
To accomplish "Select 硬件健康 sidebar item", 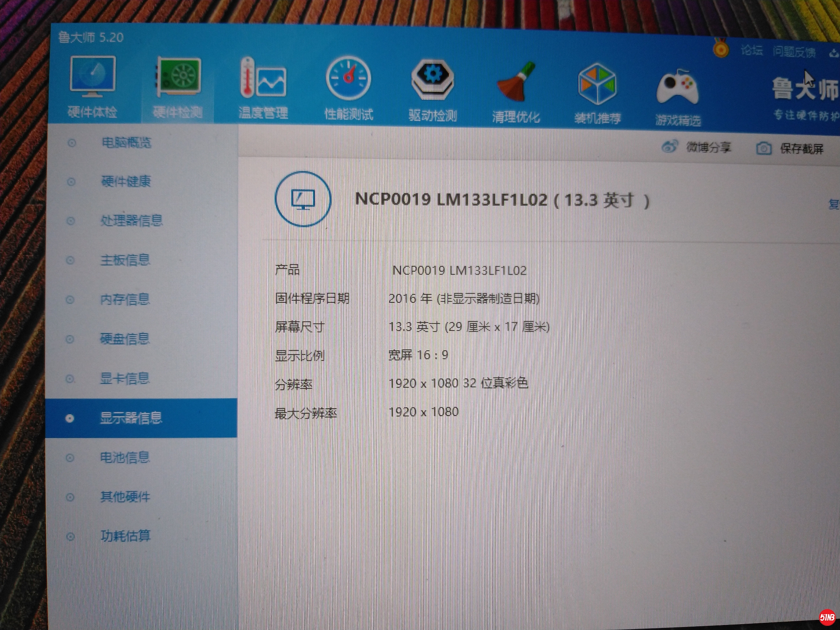I will click(x=126, y=181).
